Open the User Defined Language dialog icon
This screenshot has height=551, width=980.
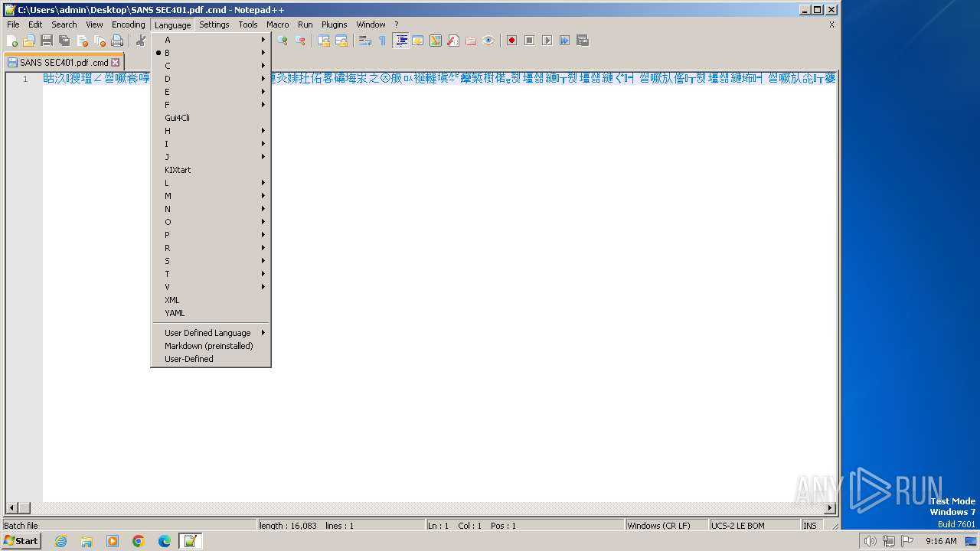418,41
